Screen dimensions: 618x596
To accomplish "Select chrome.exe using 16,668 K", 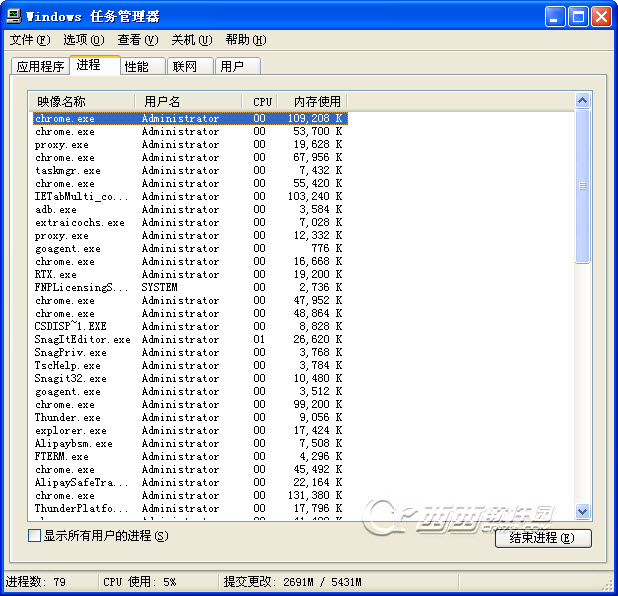I will tap(190, 261).
